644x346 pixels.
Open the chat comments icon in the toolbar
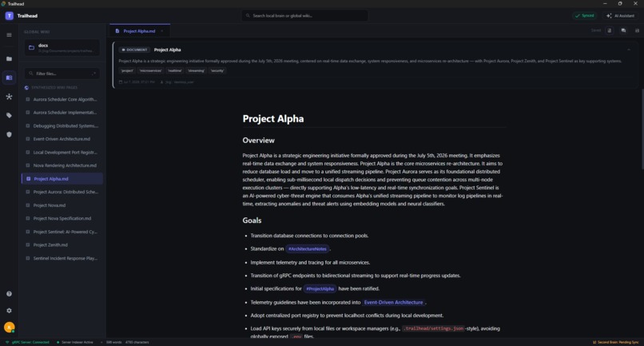(x=623, y=30)
